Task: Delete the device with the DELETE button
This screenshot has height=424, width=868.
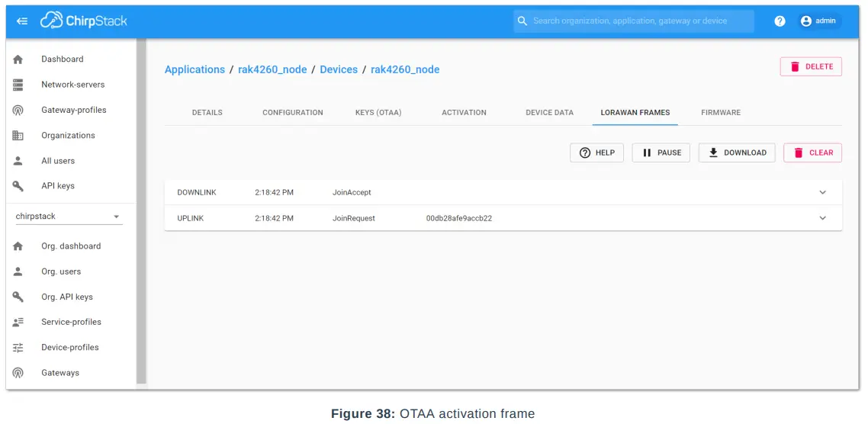Action: (x=811, y=66)
